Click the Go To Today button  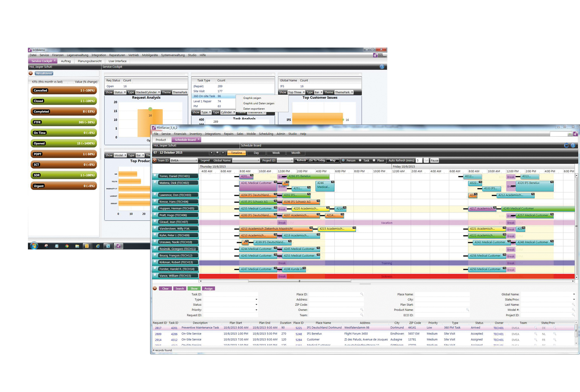[x=317, y=160]
